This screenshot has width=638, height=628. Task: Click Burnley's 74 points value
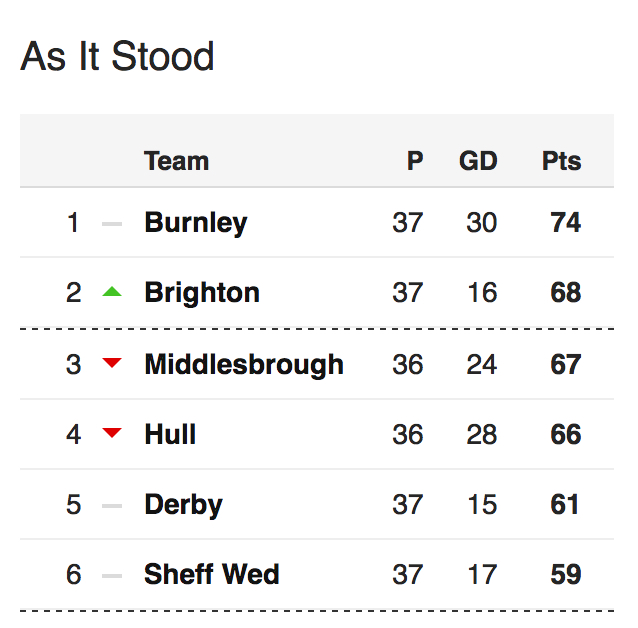[566, 223]
